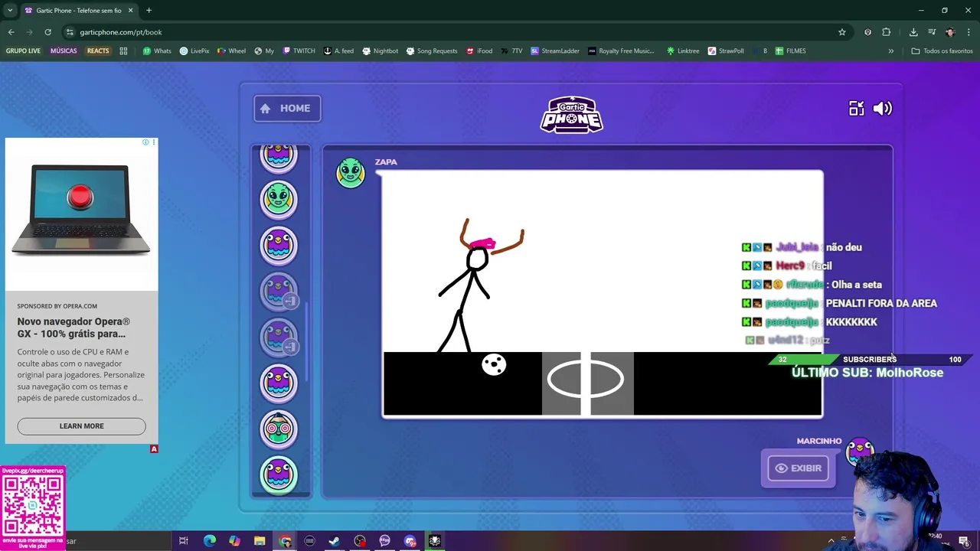Click the EXIBIR button
This screenshot has width=980, height=551.
pyautogui.click(x=798, y=468)
